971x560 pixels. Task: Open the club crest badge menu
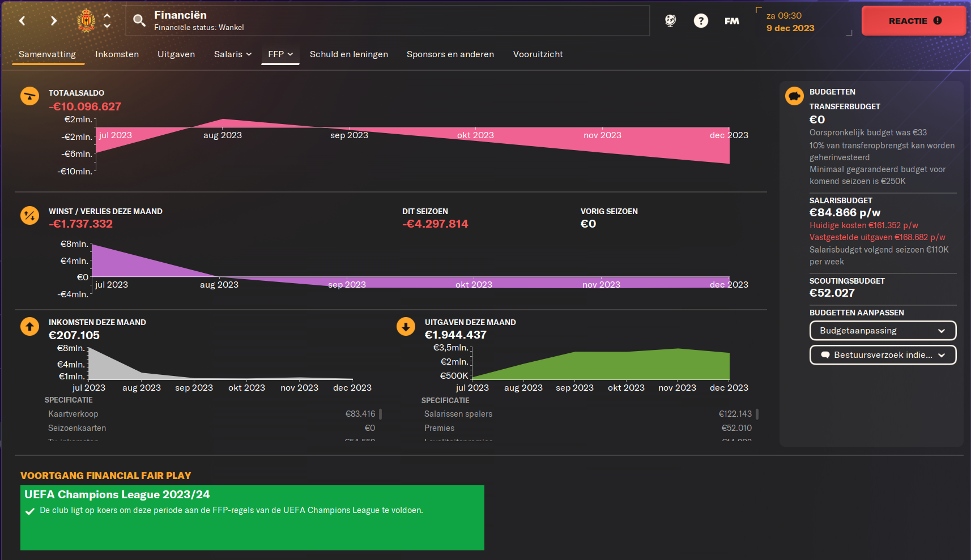pos(86,21)
